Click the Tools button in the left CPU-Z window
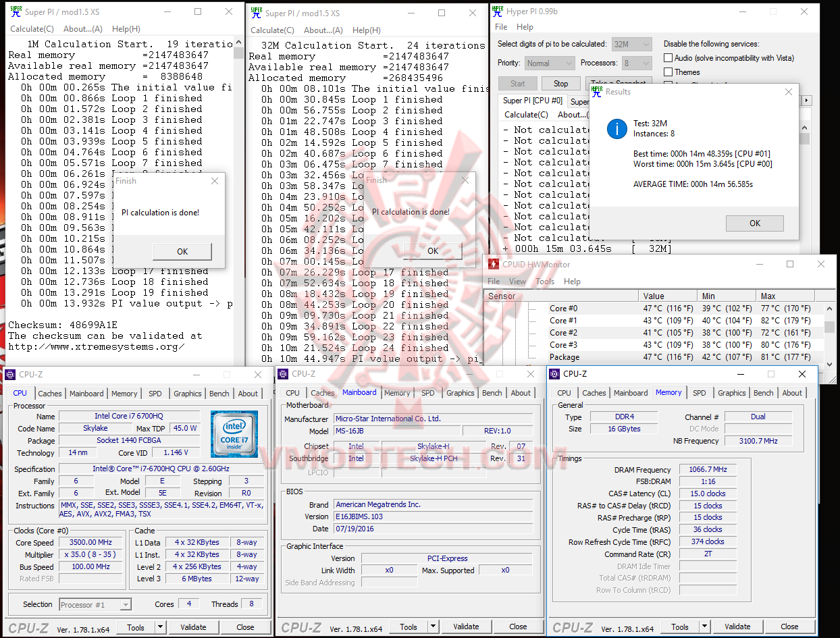The image size is (840, 638). (x=136, y=627)
